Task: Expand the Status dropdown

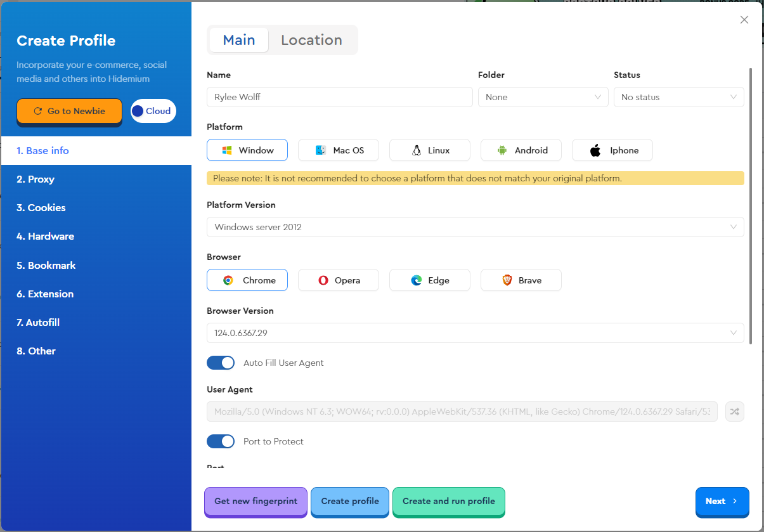Action: pyautogui.click(x=678, y=97)
